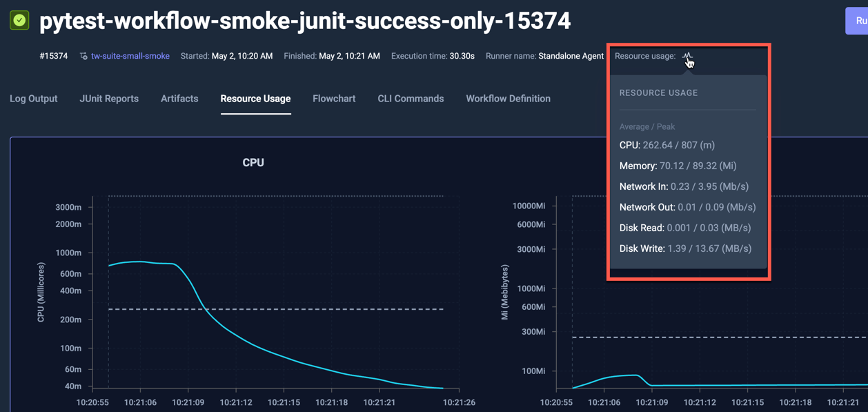Click the Disk Write value in the popup

tap(709, 248)
